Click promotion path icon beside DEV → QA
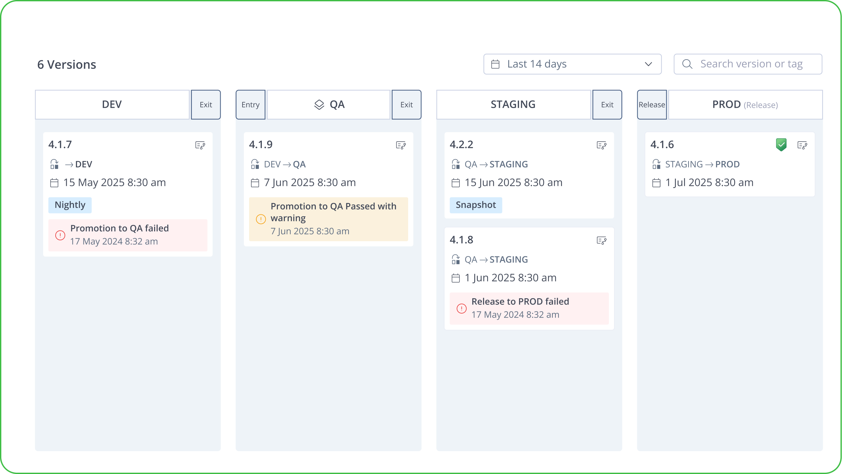The image size is (868, 474). click(255, 164)
